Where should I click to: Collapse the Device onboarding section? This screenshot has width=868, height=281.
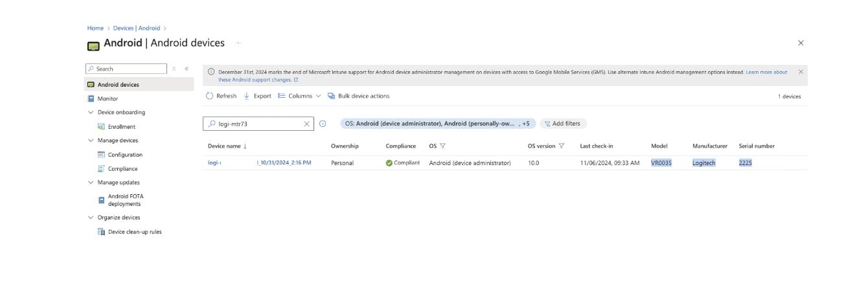coord(91,113)
